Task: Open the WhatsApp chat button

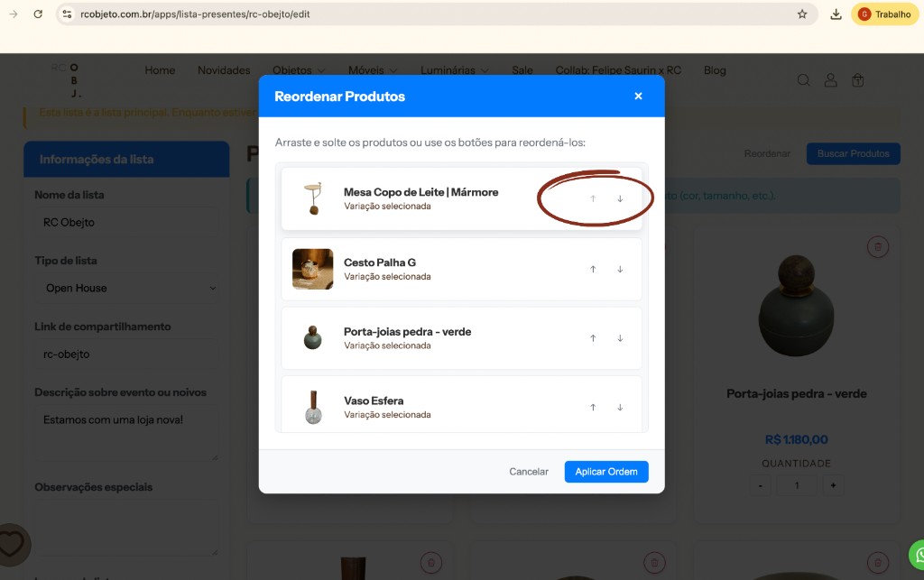Action: [916, 553]
